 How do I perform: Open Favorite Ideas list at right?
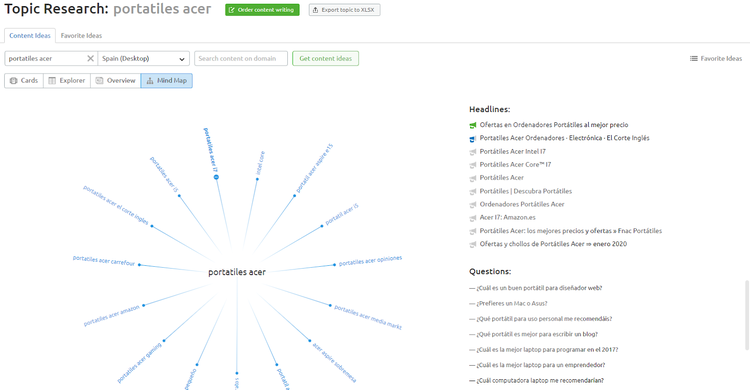click(x=716, y=58)
